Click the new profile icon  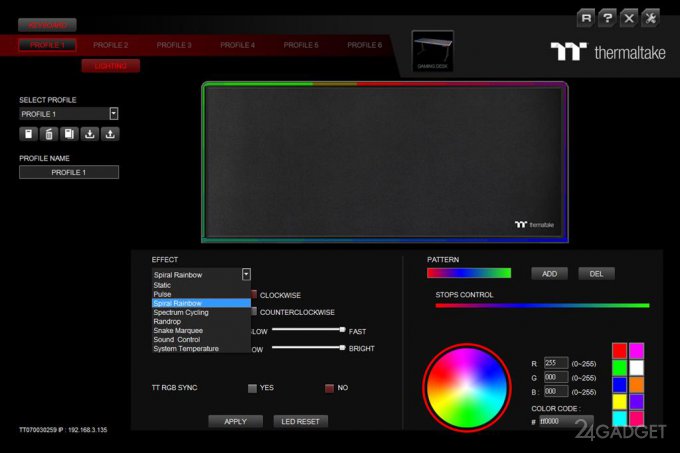[28, 134]
